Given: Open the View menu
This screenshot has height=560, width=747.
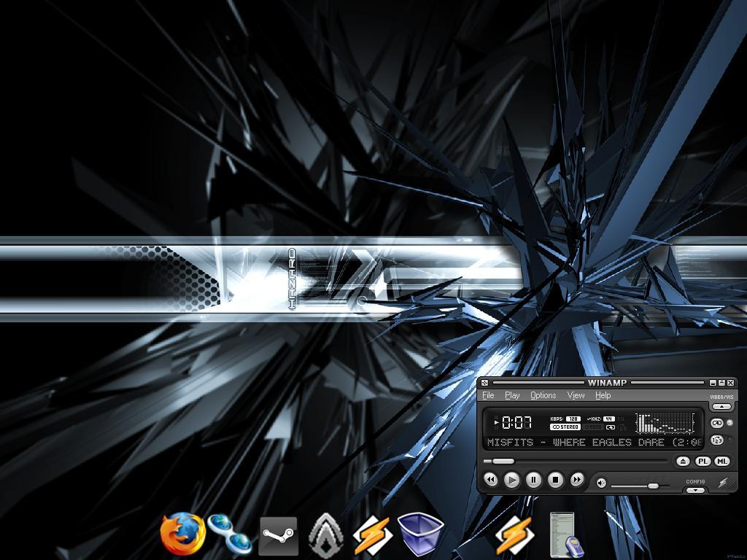Looking at the screenshot, I should tap(576, 395).
